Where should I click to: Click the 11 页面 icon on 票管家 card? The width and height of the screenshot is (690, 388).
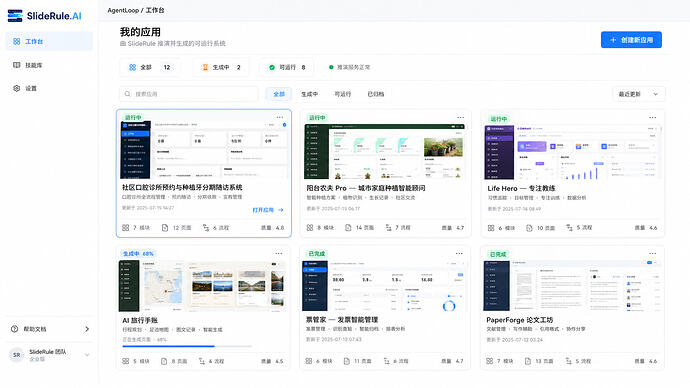coord(346,361)
